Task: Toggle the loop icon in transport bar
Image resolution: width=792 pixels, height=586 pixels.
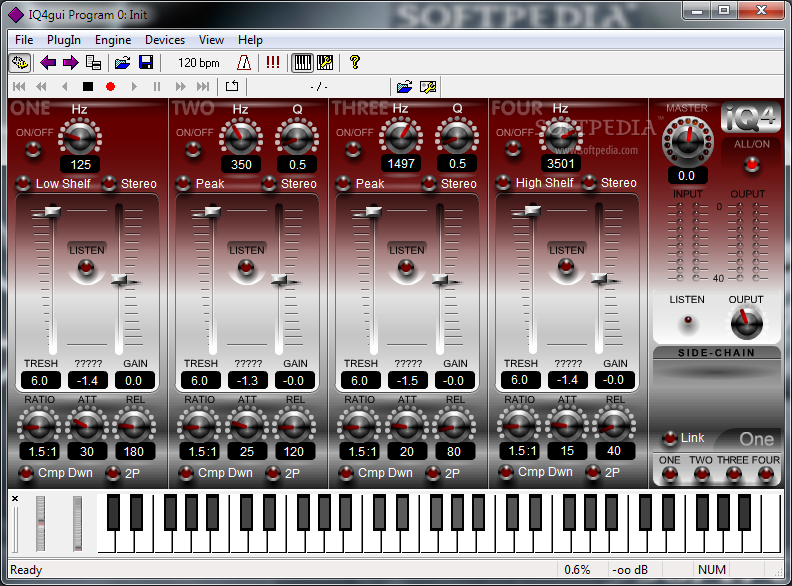Action: (x=232, y=86)
